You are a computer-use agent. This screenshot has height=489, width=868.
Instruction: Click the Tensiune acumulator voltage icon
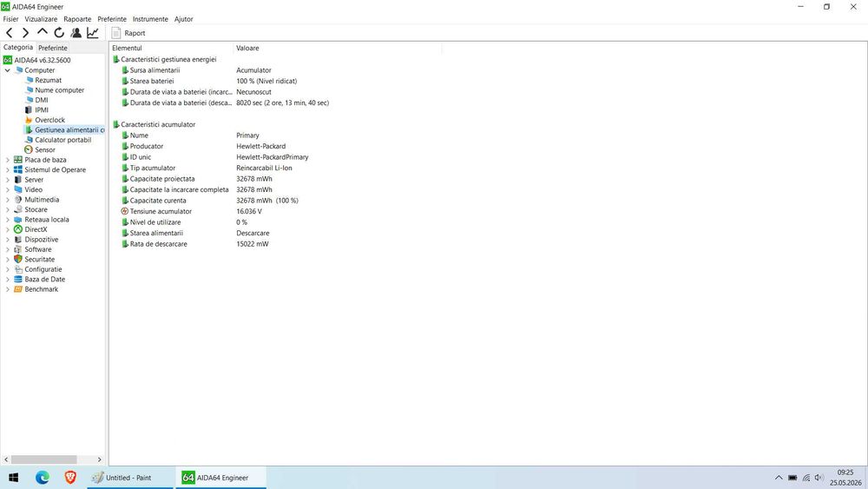click(124, 212)
